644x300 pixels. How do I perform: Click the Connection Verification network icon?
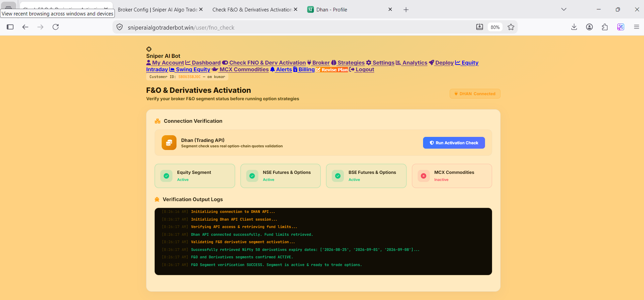pos(157,121)
